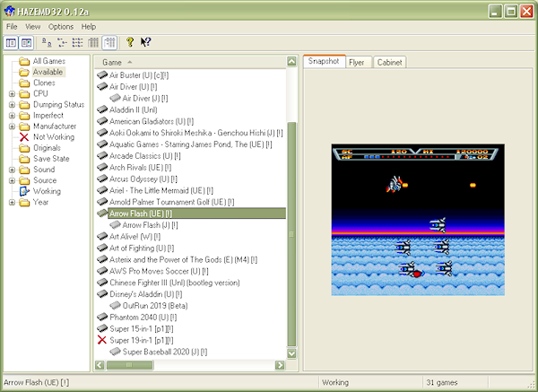538x392 pixels.
Task: Click Art of Fighting (U) cartridge icon
Action: coord(102,248)
